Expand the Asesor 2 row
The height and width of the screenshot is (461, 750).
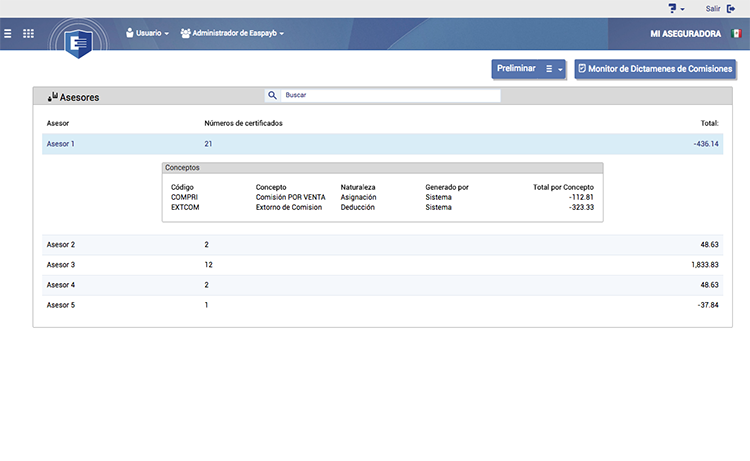click(x=382, y=244)
